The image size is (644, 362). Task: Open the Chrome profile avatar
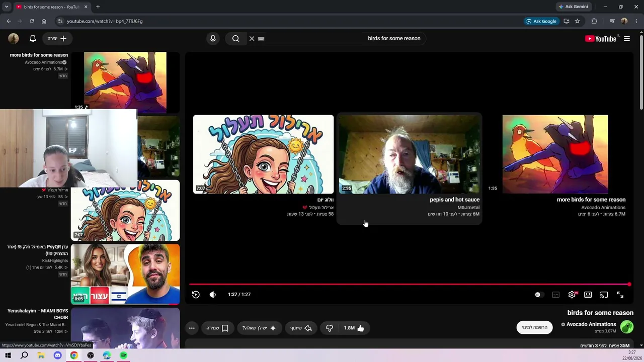pos(624,21)
